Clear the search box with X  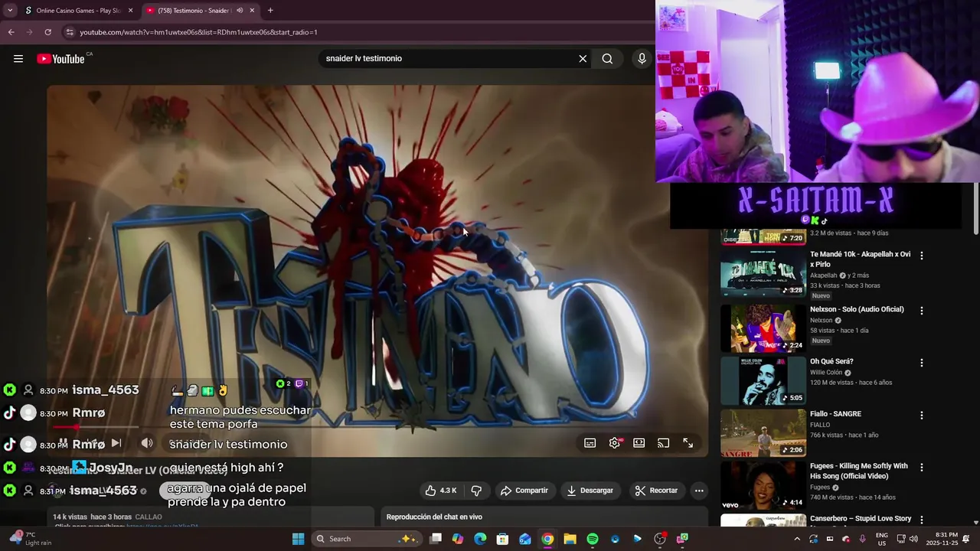583,59
